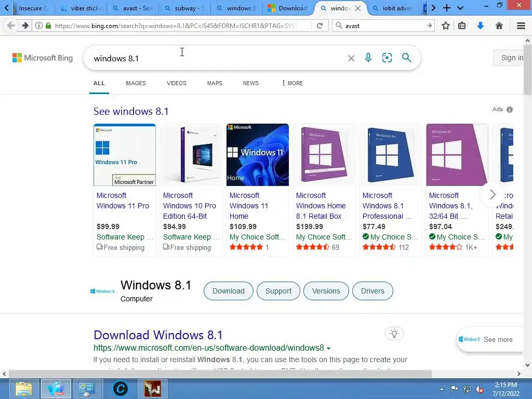
Task: Click the browser address bar URL
Action: [x=176, y=25]
